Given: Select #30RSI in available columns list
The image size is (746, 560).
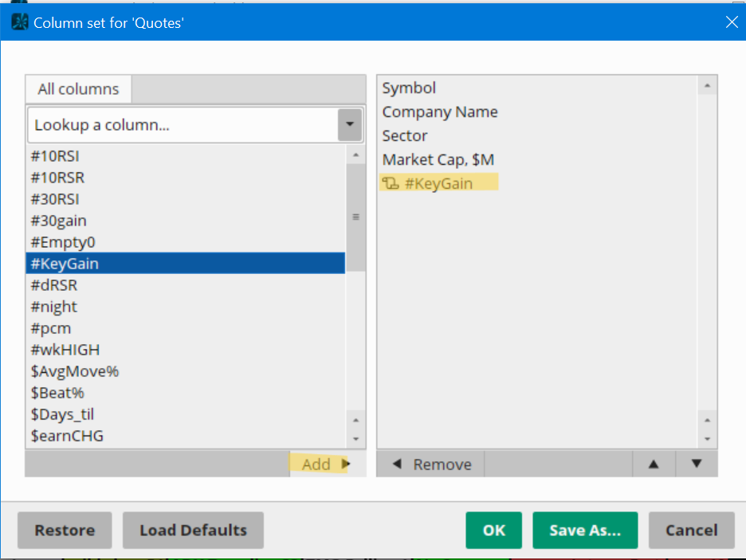Looking at the screenshot, I should (x=186, y=198).
